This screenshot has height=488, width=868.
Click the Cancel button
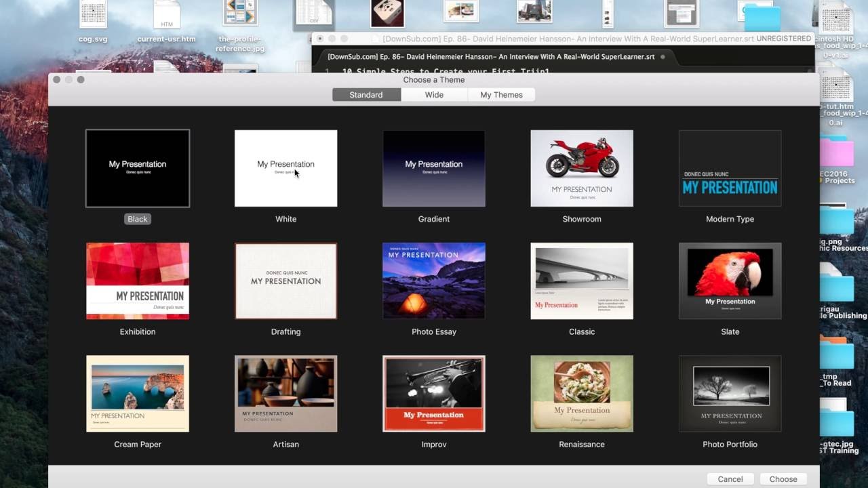[x=730, y=479]
